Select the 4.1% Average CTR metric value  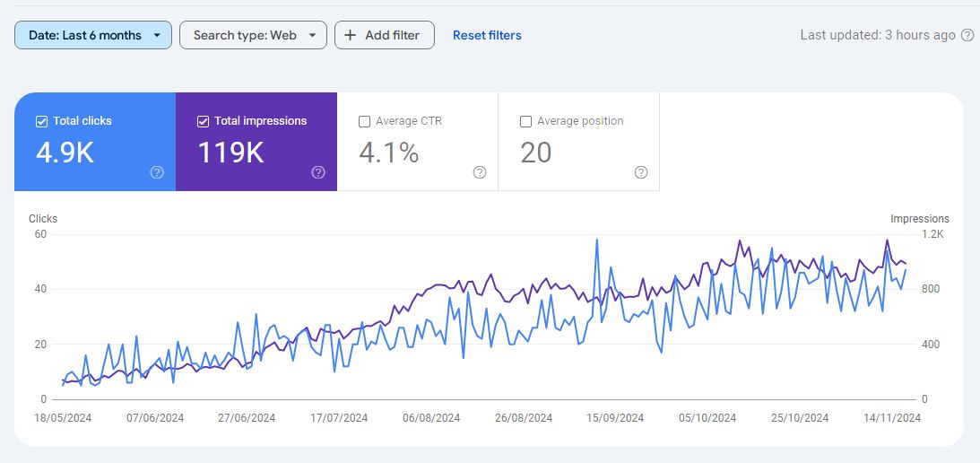click(389, 153)
